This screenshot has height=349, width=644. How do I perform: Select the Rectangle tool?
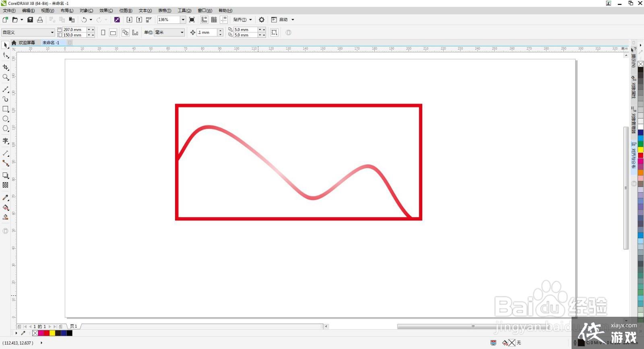(x=6, y=109)
